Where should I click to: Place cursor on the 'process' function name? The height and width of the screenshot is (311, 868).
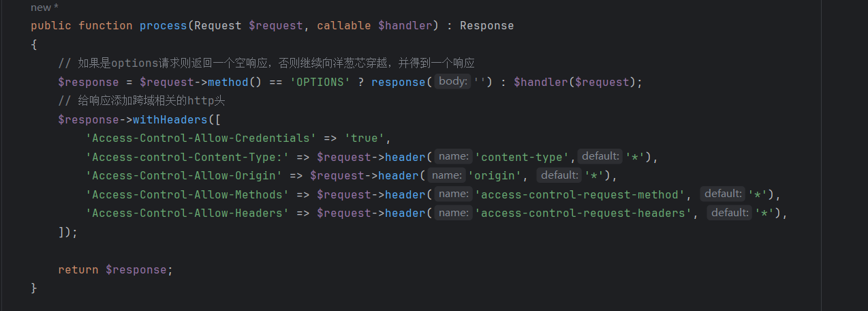point(164,26)
